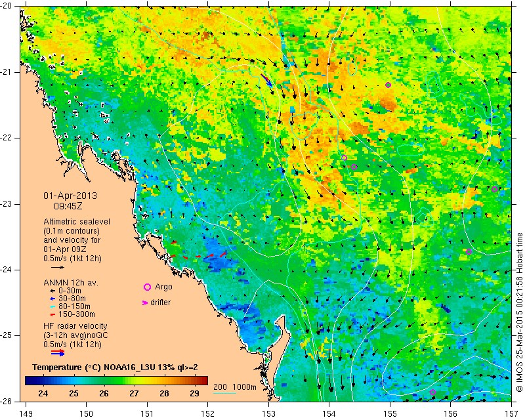525x420 pixels.
Task: Click the latitude axis label '-23'
Action: coord(7,204)
